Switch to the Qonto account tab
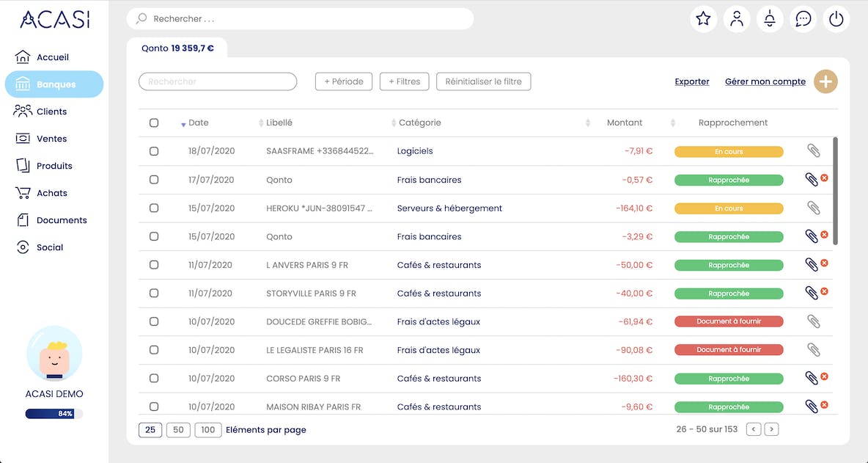This screenshot has width=868, height=463. (x=177, y=48)
